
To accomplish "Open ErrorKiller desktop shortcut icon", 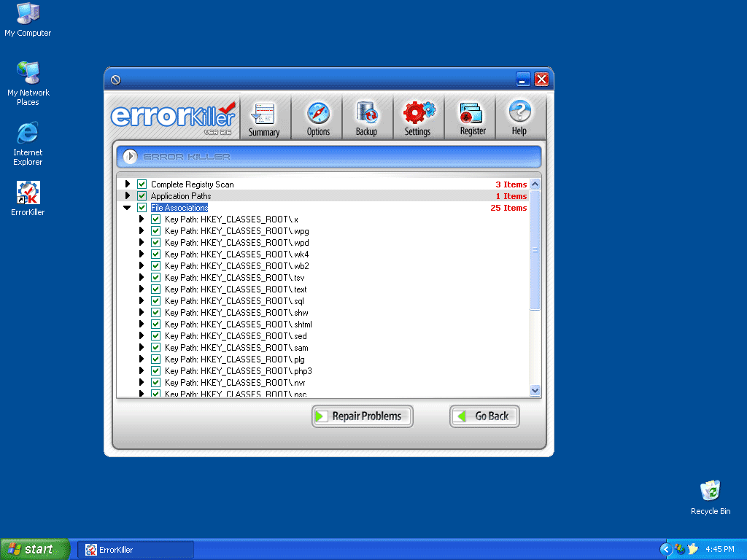I will coord(28,194).
